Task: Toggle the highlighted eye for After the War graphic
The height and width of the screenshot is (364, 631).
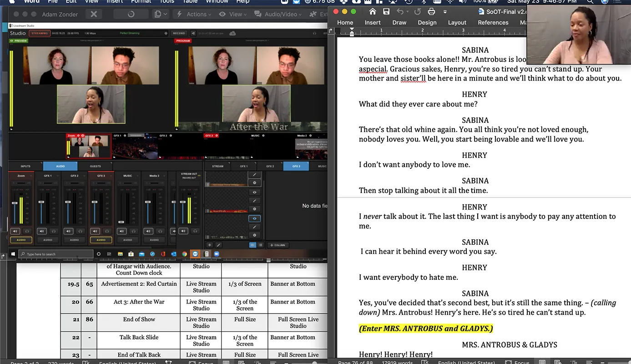Action: [x=254, y=218]
